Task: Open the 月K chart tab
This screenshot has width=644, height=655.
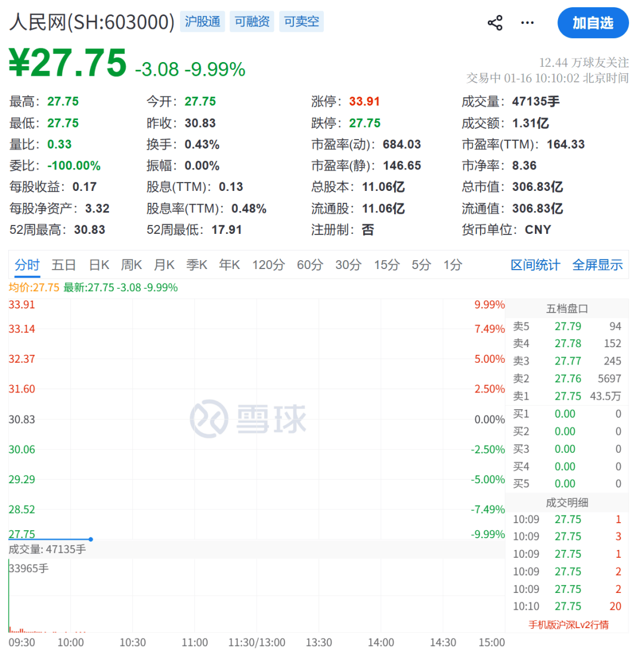Action: pos(164,265)
